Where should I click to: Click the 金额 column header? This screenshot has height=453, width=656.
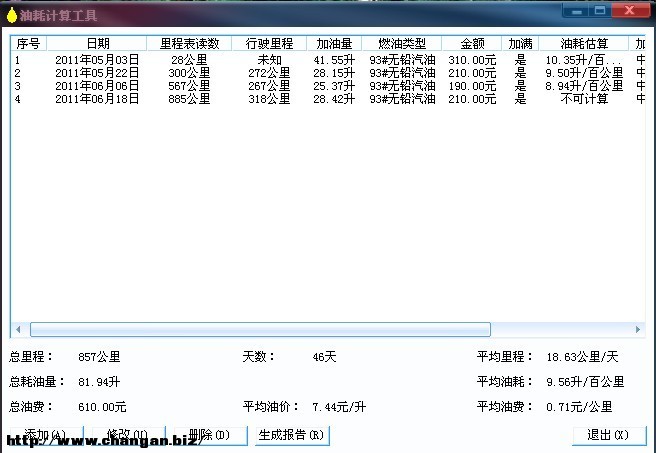pyautogui.click(x=471, y=44)
